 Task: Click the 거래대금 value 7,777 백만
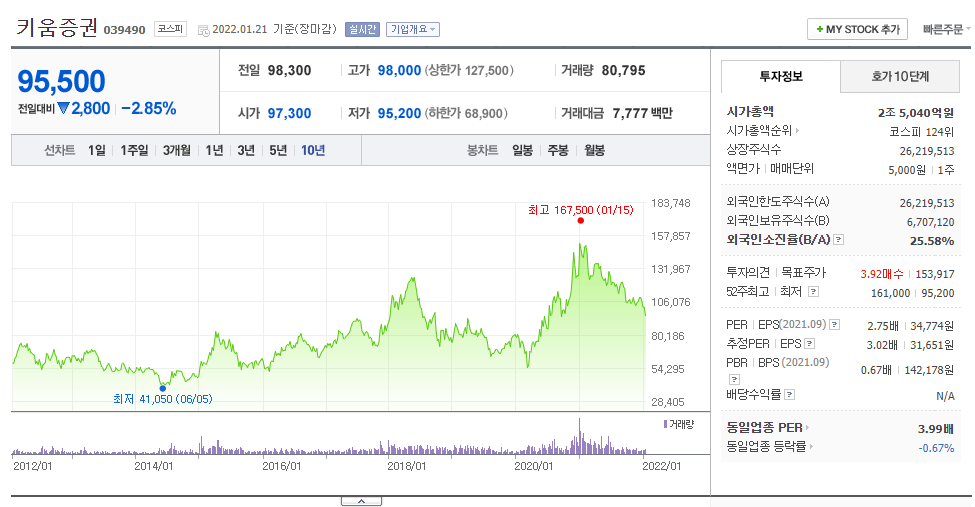(642, 113)
